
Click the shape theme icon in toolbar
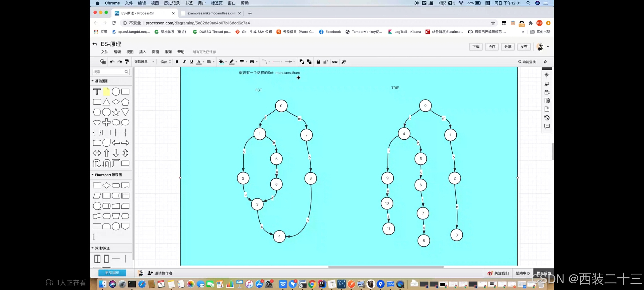pos(103,62)
